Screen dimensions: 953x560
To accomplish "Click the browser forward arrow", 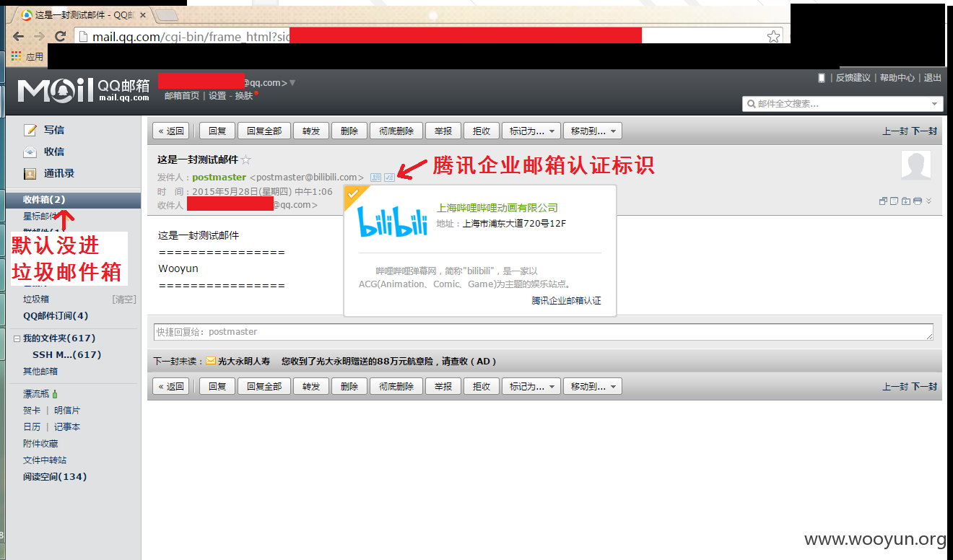I will pos(39,36).
